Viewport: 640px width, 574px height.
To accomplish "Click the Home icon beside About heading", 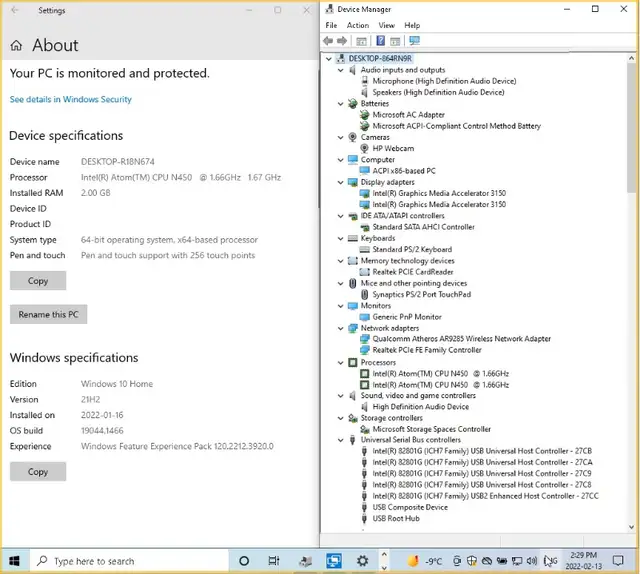I will click(16, 45).
